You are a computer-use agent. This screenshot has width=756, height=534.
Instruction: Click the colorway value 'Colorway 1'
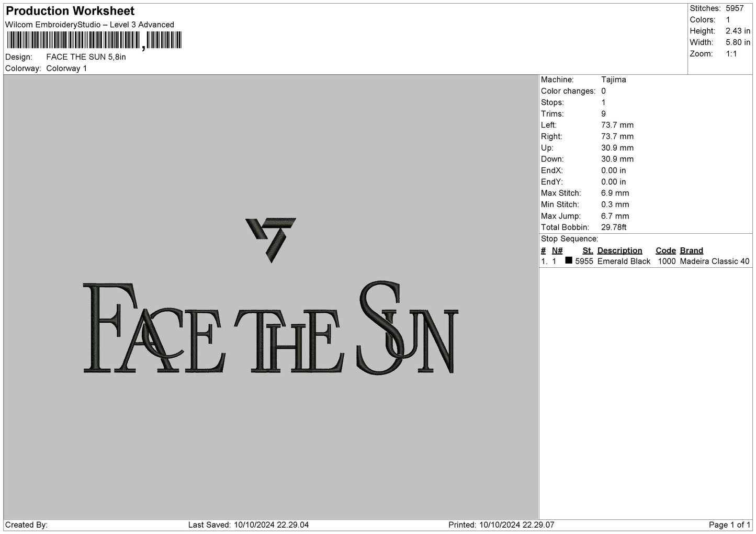coord(66,69)
